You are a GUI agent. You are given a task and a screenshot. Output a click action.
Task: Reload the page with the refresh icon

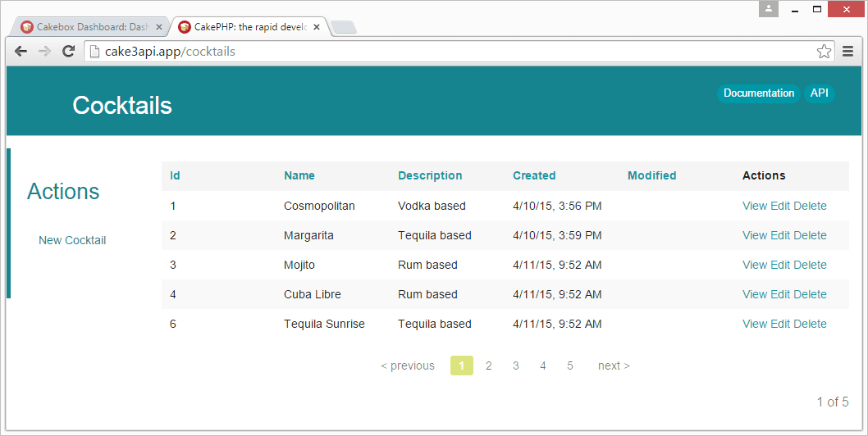[x=69, y=52]
